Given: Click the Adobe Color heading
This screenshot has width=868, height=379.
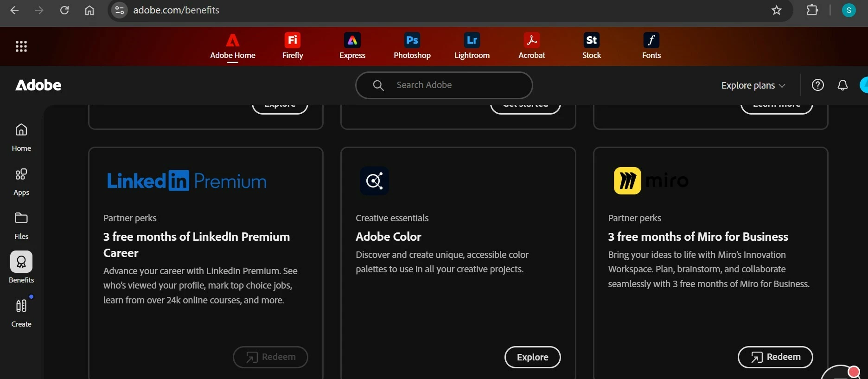Looking at the screenshot, I should (388, 237).
